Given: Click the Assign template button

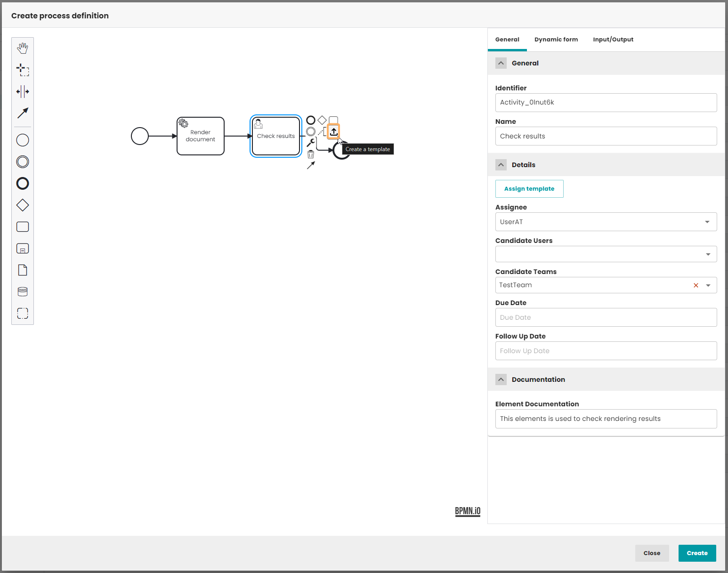Looking at the screenshot, I should tap(529, 189).
